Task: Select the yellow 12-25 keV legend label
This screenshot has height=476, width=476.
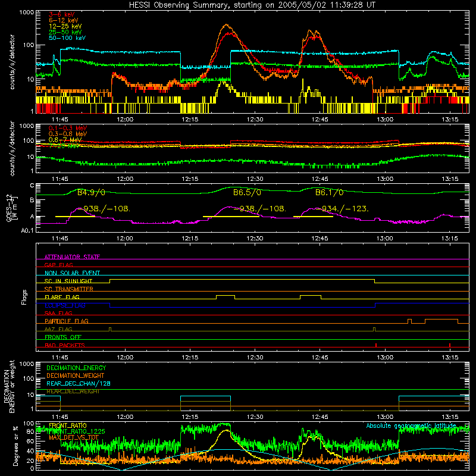Action: 65,26
